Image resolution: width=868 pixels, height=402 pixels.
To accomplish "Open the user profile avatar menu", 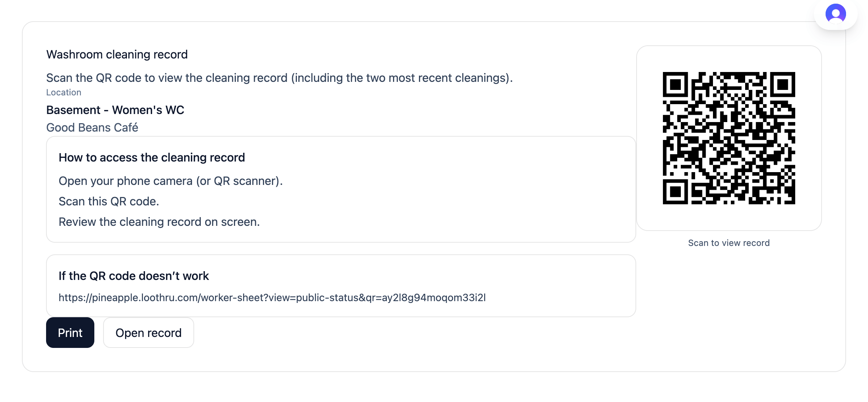I will (835, 14).
